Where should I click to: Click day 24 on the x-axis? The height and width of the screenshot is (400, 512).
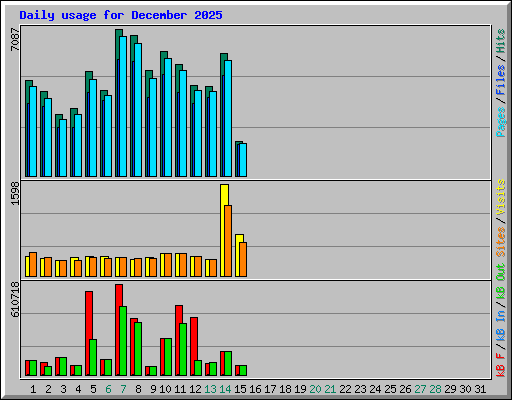375,389
